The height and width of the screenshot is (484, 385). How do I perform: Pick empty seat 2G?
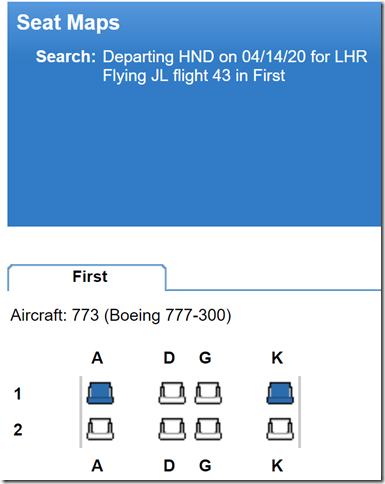tap(208, 429)
